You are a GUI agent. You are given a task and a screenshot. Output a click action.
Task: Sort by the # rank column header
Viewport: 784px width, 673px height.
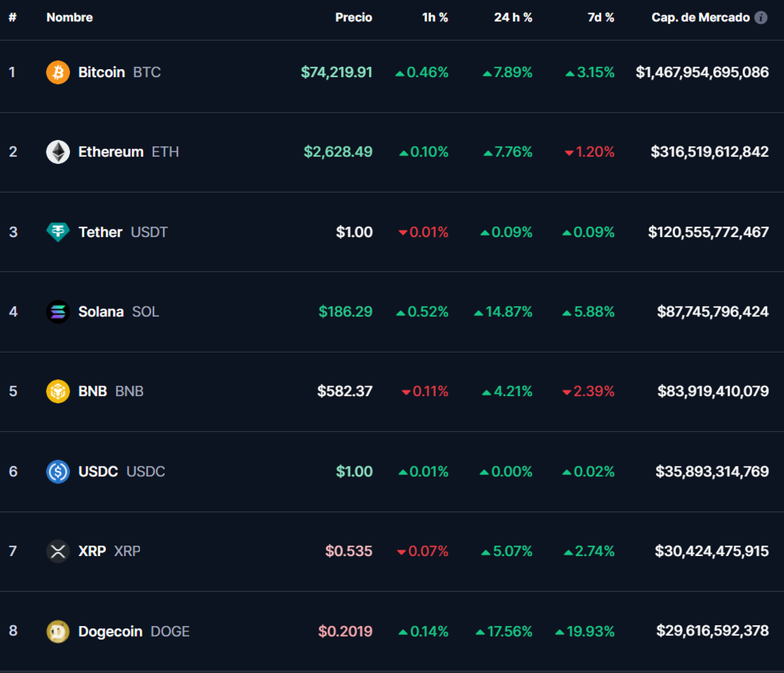(x=12, y=18)
